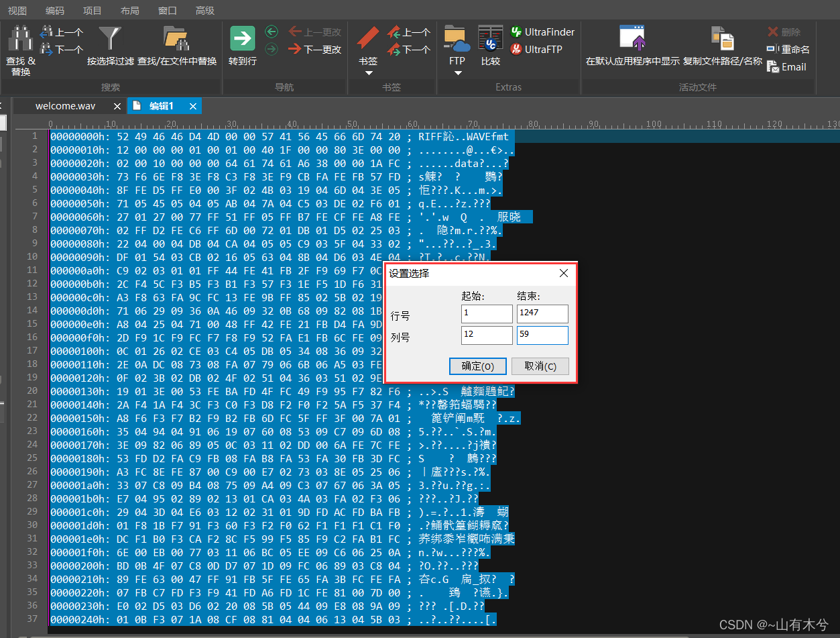Viewport: 840px width, 638px height.
Task: Click the green navigate forward circle arrow
Action: (x=272, y=49)
